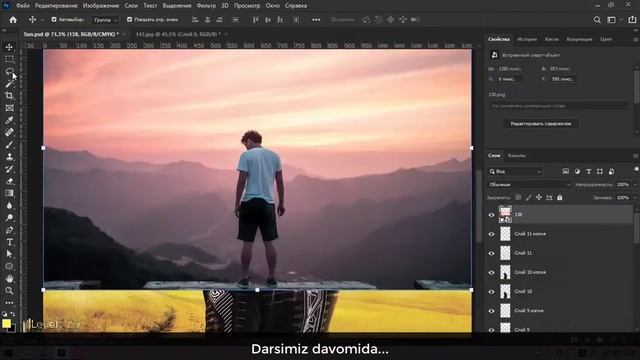Switch to the Каналы tab
Image resolution: width=640 pixels, height=360 pixels.
point(517,156)
